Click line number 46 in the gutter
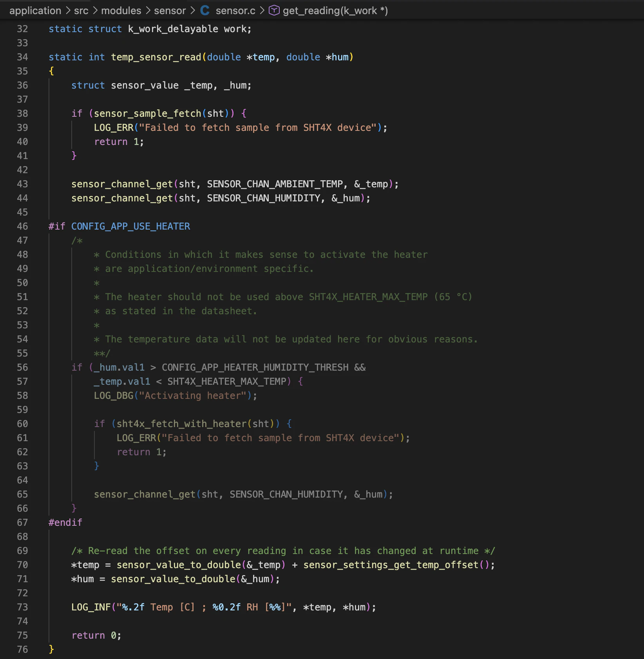 [22, 226]
